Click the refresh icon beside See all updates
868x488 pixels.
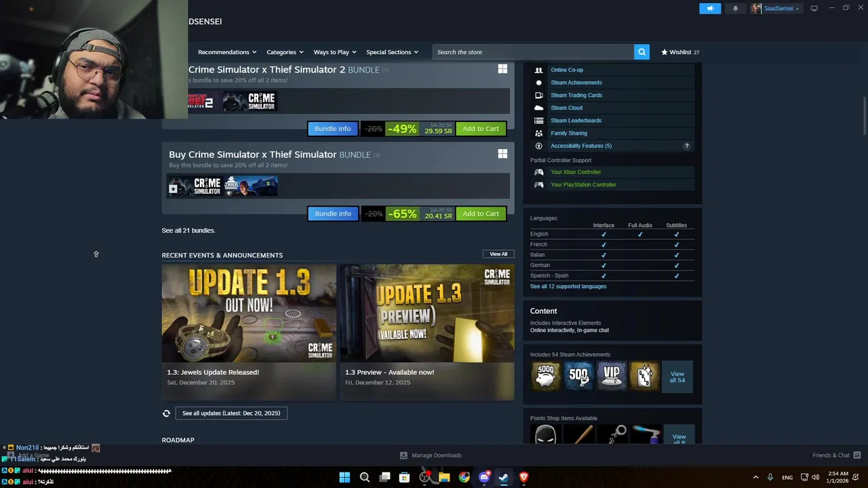166,413
